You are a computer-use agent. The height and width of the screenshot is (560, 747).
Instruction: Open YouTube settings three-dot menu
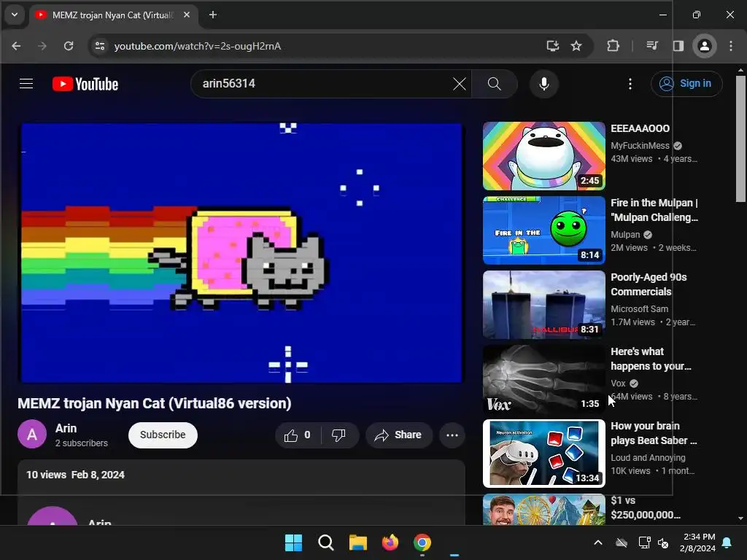click(630, 84)
